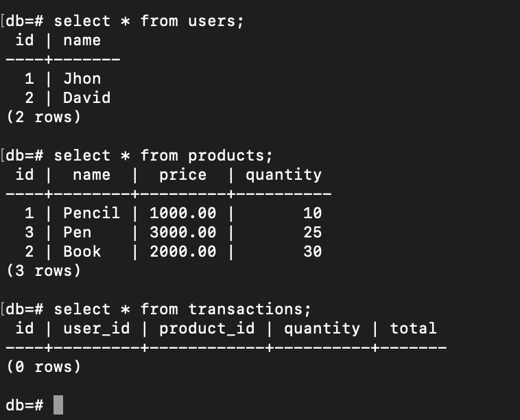Click the 'select * from transactions;' command
This screenshot has width=520, height=420.
pos(182,310)
